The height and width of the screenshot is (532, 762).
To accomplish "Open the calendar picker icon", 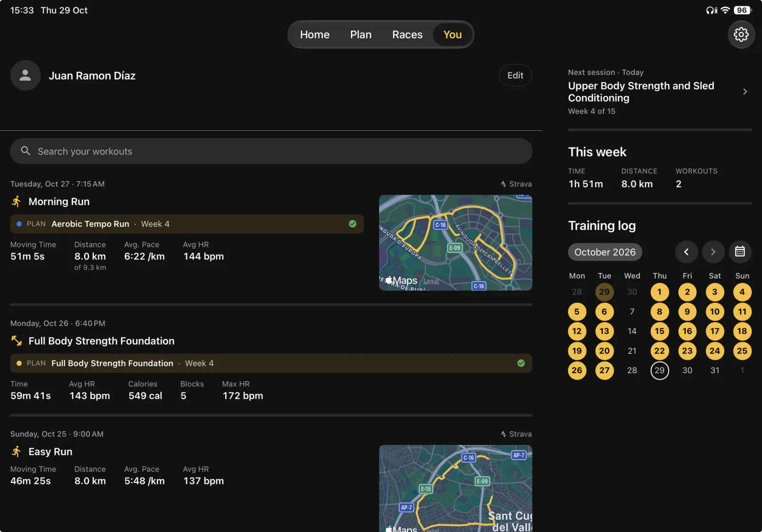I will pos(740,252).
